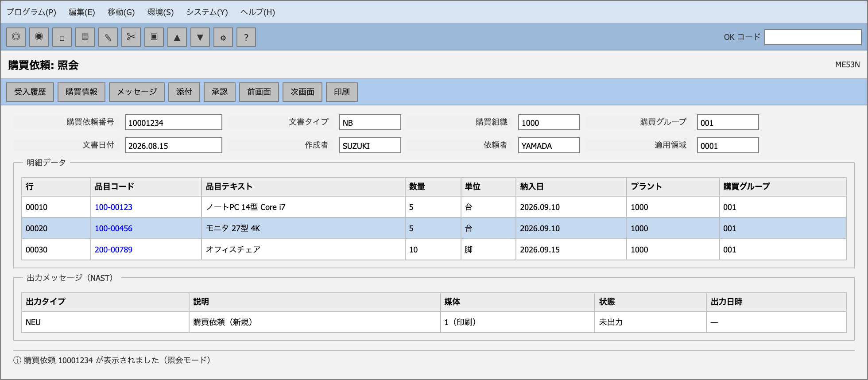Click the 文書タイプ field NB

coord(370,122)
